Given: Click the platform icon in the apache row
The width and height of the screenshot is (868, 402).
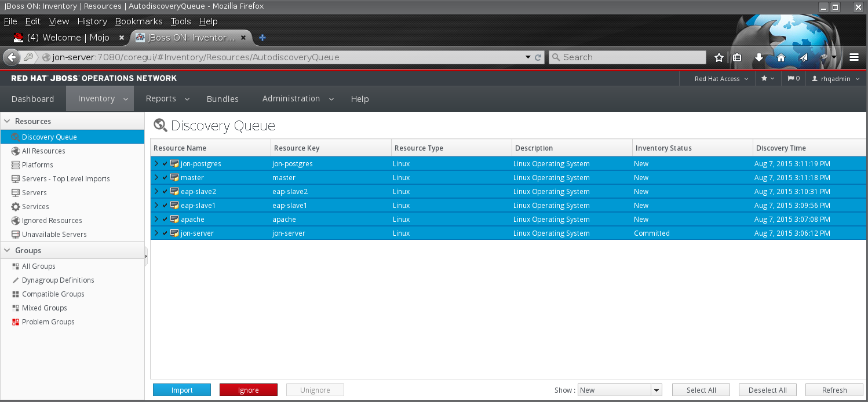Looking at the screenshot, I should [174, 220].
